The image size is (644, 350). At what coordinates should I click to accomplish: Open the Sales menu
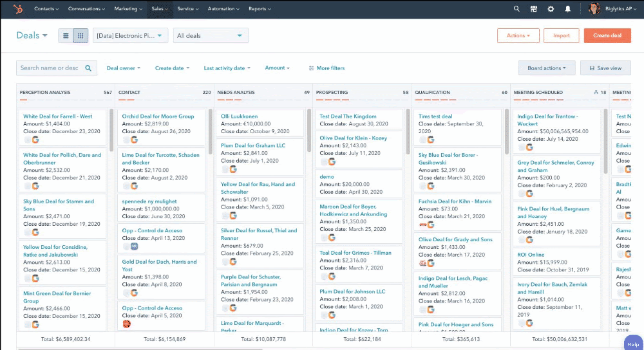pos(160,9)
